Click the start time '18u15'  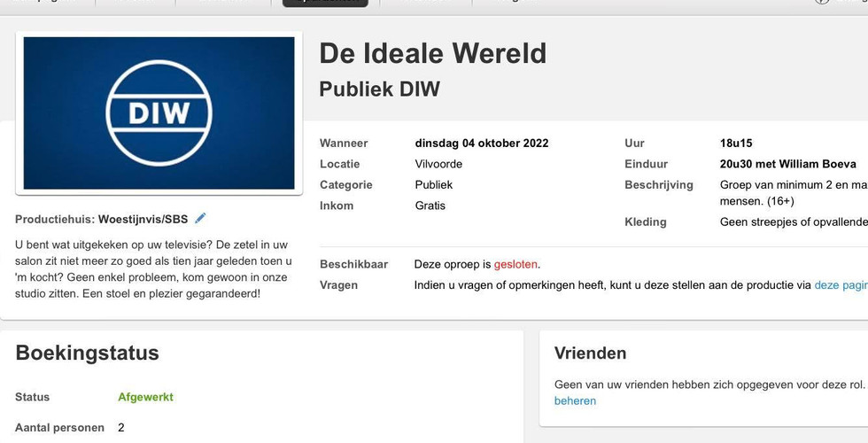pos(736,143)
